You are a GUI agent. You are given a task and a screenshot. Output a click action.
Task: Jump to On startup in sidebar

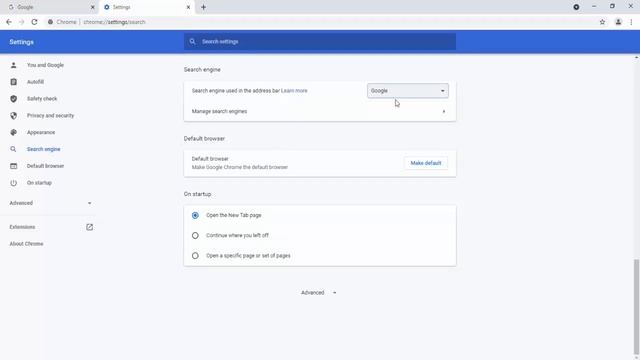point(39,183)
